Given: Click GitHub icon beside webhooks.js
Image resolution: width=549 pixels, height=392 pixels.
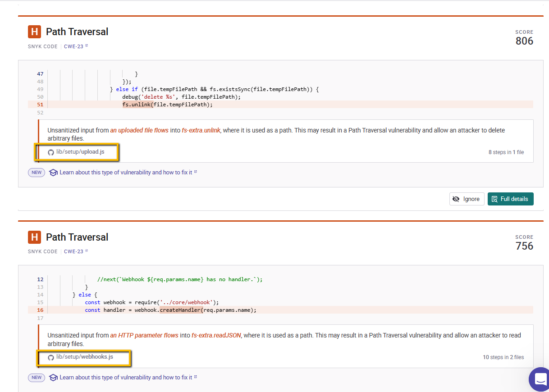Looking at the screenshot, I should pyautogui.click(x=51, y=357).
